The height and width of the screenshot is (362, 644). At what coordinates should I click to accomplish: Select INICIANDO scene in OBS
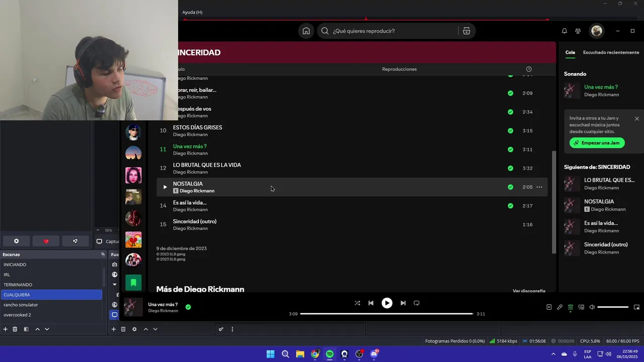pos(51,264)
